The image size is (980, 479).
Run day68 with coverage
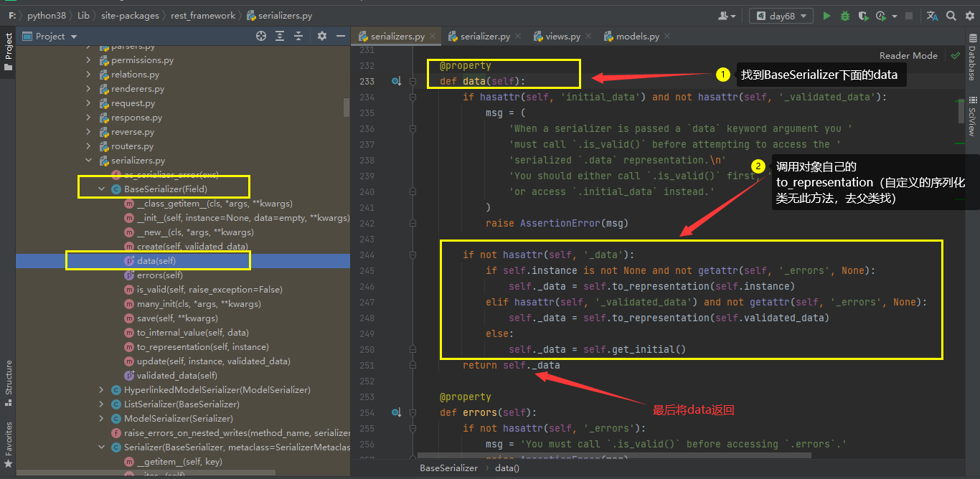[864, 15]
